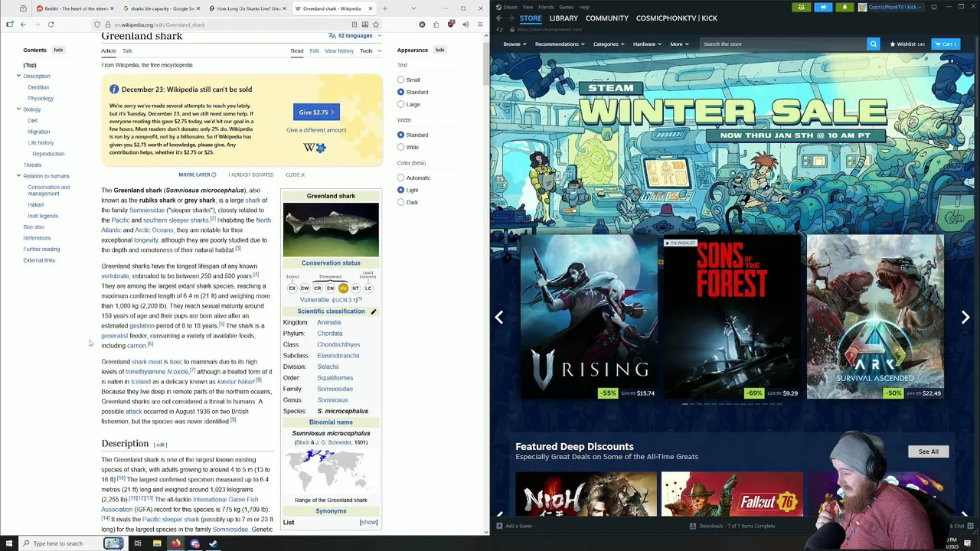Open the Windows Start menu
980x551 pixels.
pos(8,543)
